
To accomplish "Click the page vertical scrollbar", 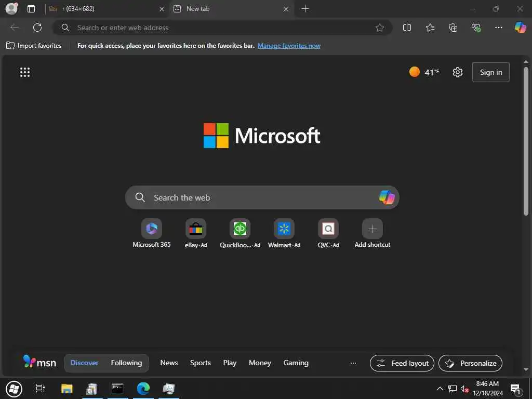I will coord(526,141).
